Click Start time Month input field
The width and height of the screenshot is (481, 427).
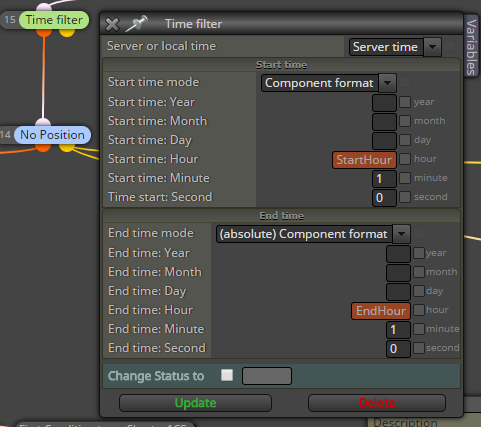(x=384, y=121)
